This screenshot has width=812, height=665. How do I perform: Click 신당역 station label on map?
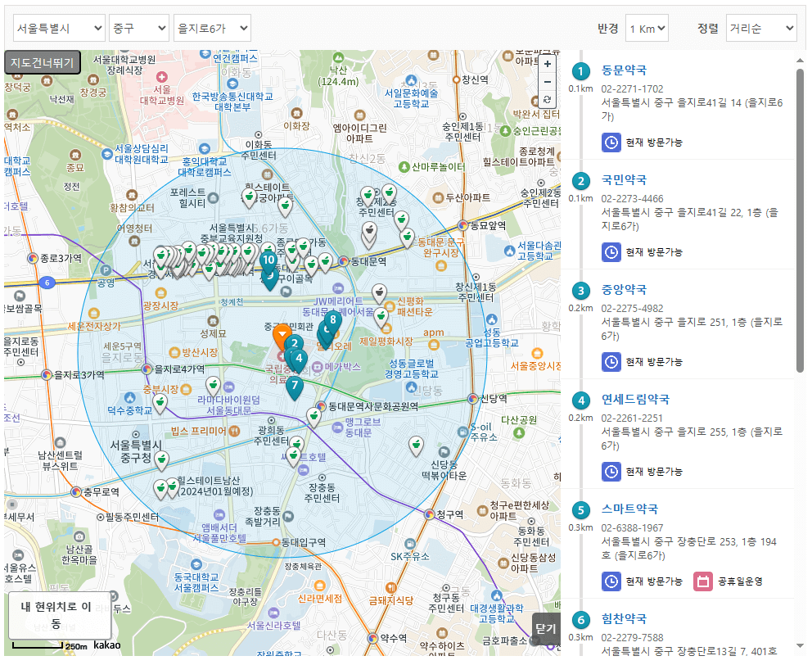[x=494, y=399]
